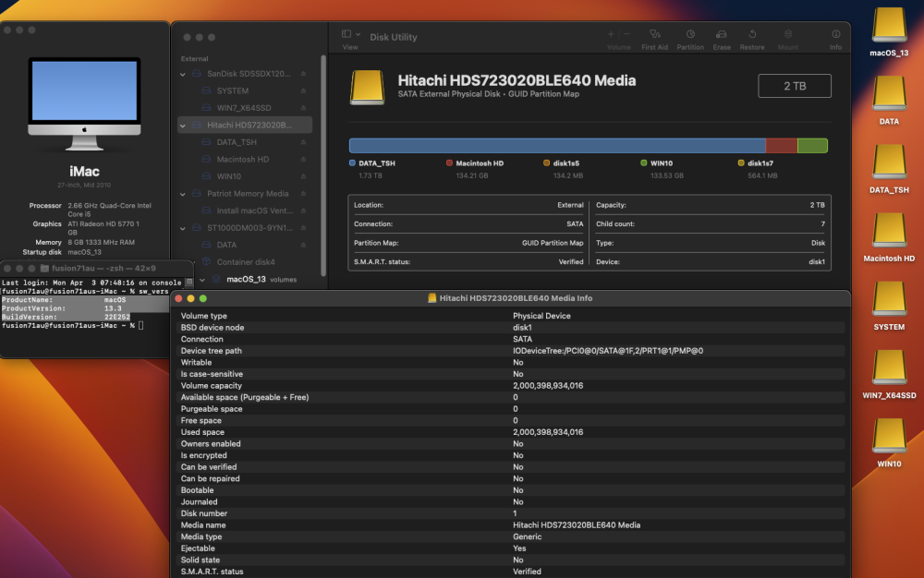Collapse the Hitachi HDS723020B disk tree
The height and width of the screenshot is (578, 924).
(x=183, y=126)
